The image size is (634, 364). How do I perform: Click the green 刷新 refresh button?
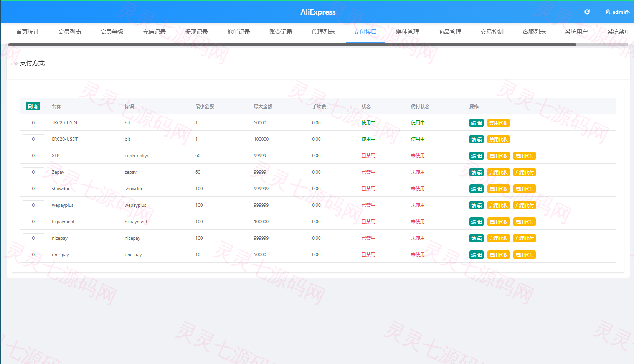(x=33, y=106)
